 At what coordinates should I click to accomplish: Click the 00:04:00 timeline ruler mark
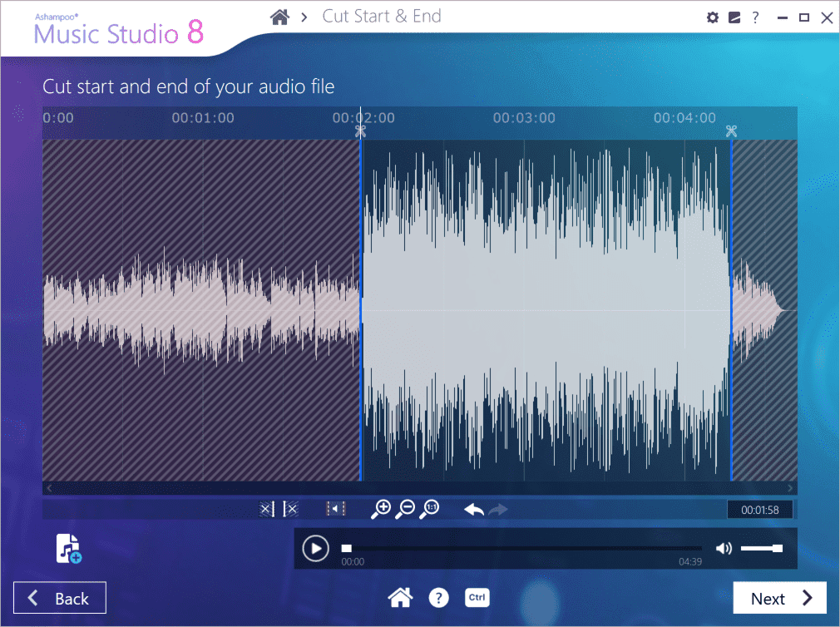click(684, 118)
